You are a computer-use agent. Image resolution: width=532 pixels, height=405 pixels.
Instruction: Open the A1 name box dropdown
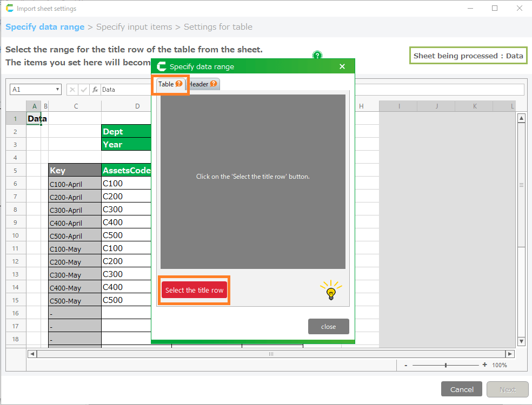[58, 90]
